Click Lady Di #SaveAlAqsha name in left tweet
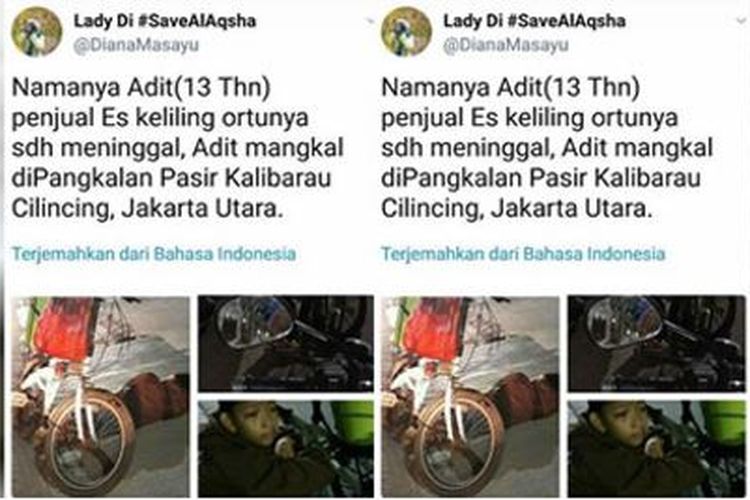 click(165, 21)
